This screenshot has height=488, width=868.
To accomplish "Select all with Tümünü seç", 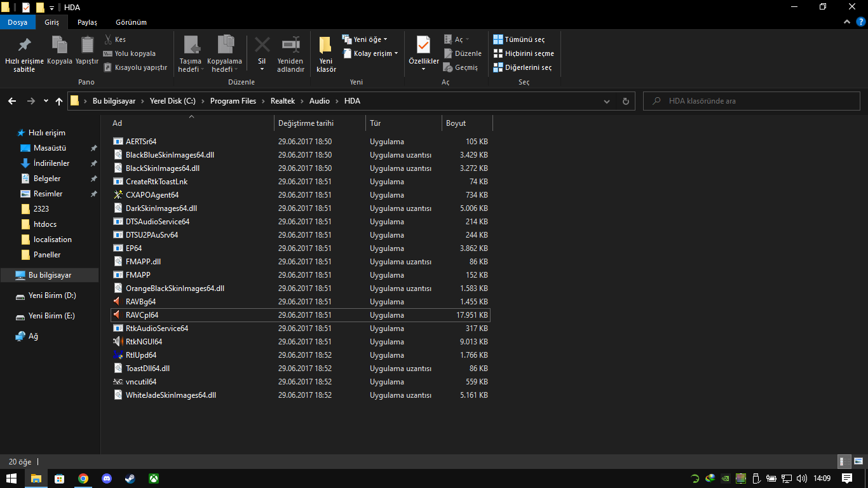I will click(519, 39).
